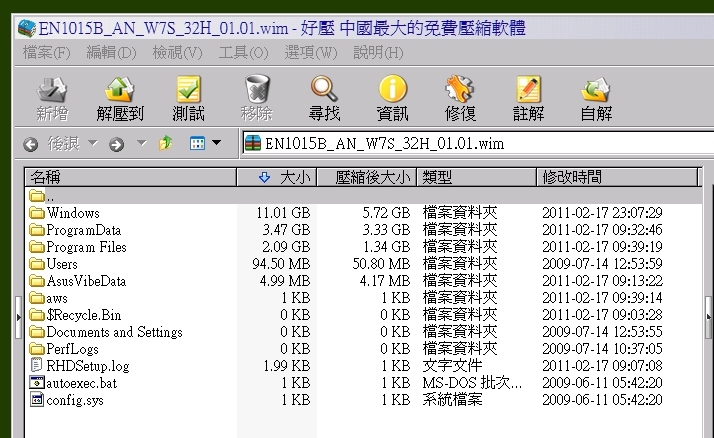Sort by the 大小 column header
The image size is (714, 438).
pyautogui.click(x=277, y=177)
